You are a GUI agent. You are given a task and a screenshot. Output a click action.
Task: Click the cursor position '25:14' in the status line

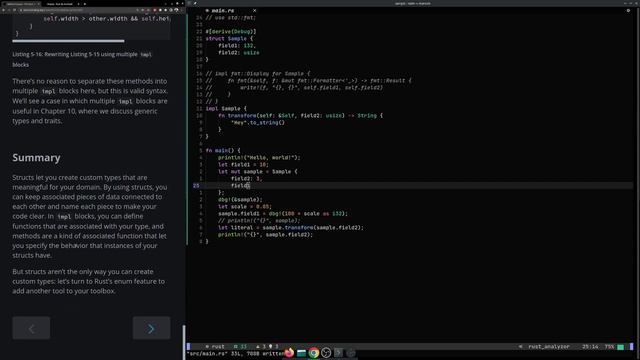590,346
